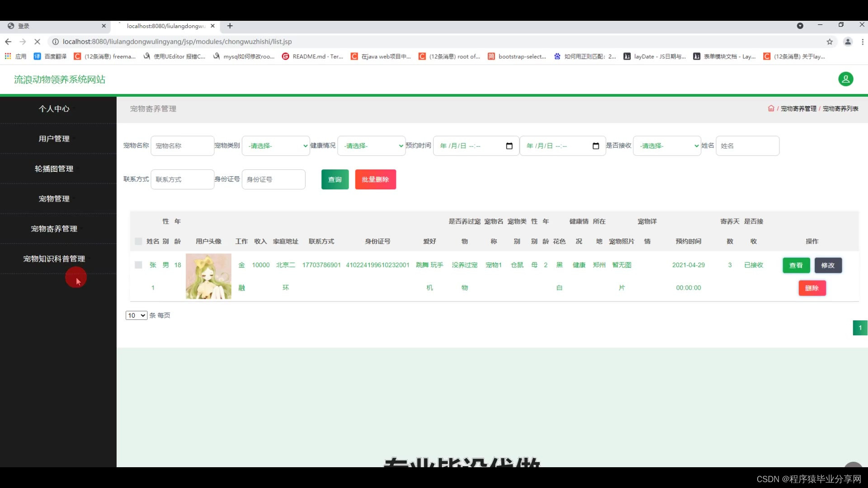Open calendar picker of second date field
The height and width of the screenshot is (488, 868).
[x=595, y=146]
